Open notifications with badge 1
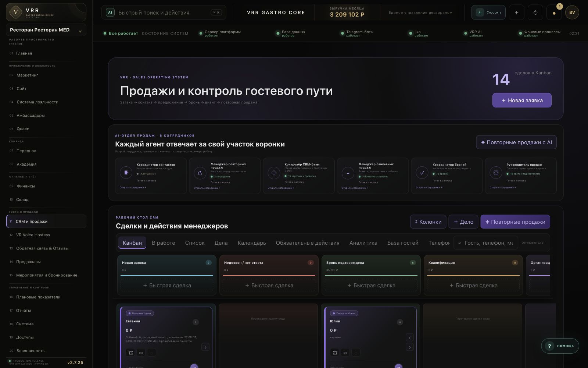This screenshot has width=588, height=368. [x=554, y=13]
